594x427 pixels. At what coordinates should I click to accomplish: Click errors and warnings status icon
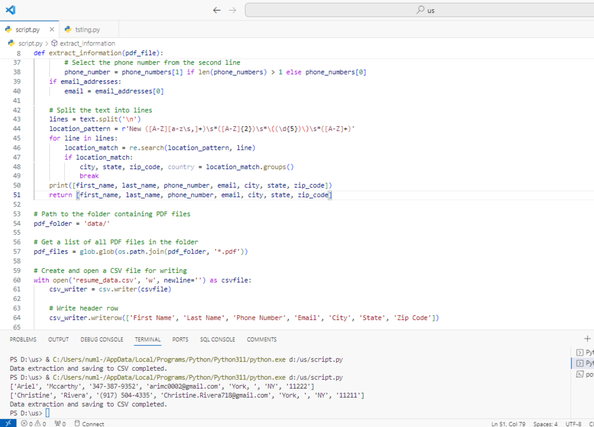pos(34,424)
